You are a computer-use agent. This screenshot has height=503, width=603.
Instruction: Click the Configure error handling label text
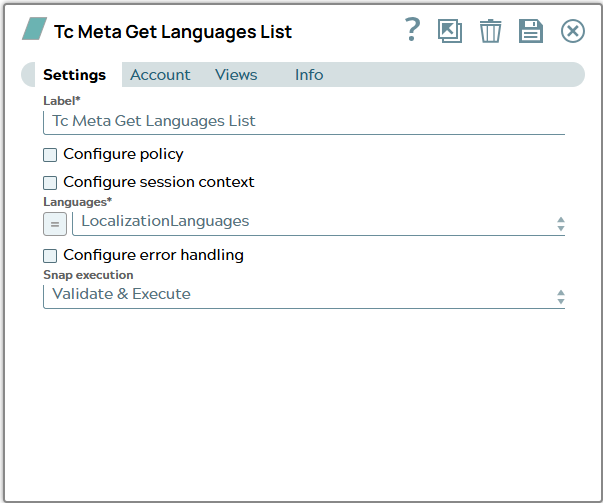[x=153, y=255]
